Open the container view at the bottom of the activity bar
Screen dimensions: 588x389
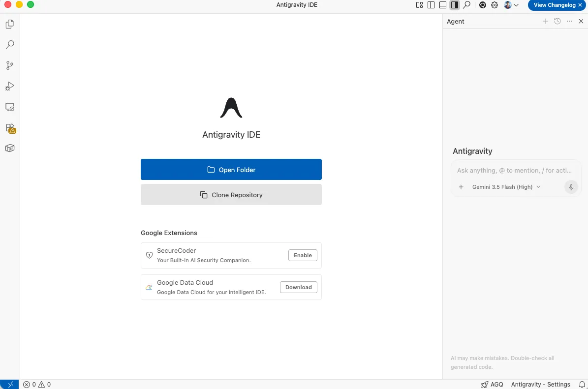point(10,149)
